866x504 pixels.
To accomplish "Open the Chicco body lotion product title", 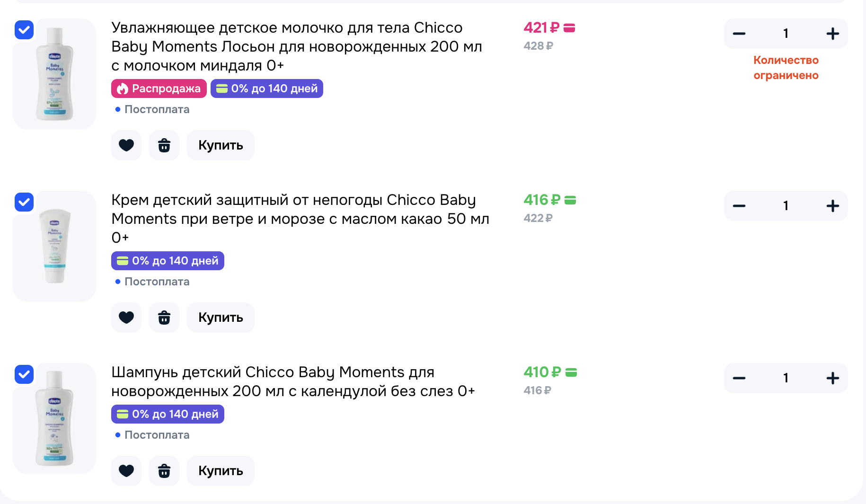I will 297,46.
